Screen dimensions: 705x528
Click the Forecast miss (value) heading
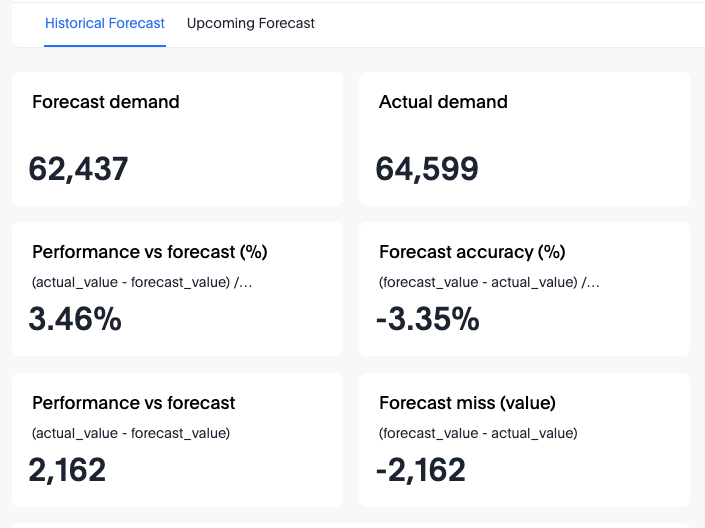[x=467, y=403]
